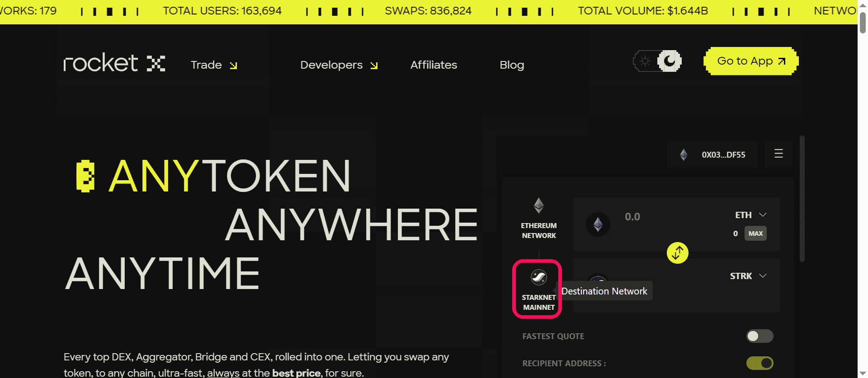Open connected wallet 0X03...DF55

712,154
